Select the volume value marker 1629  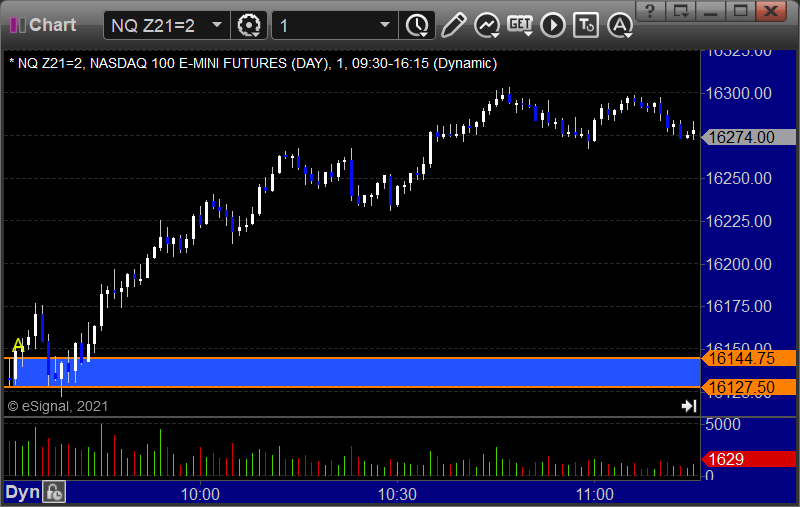click(748, 459)
